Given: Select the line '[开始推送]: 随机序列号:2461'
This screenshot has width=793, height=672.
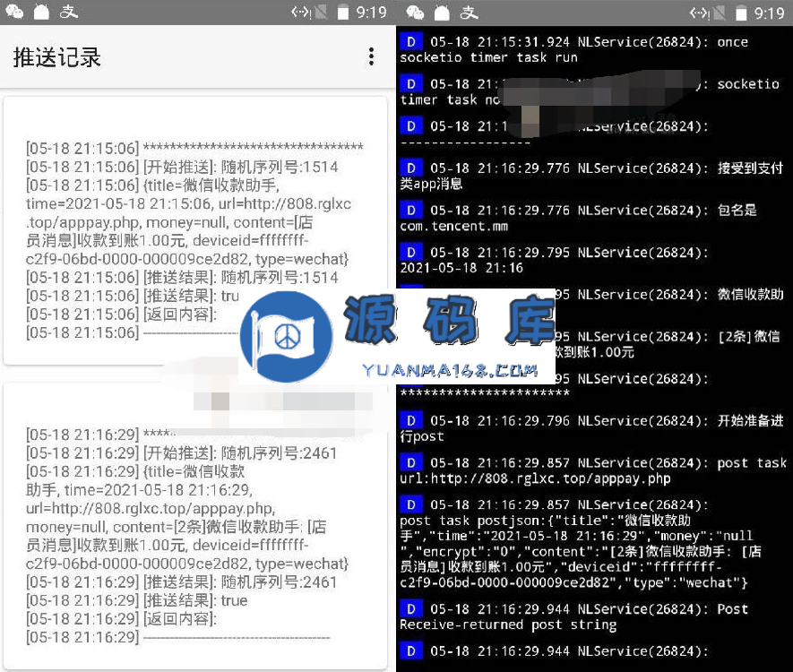Looking at the screenshot, I should pos(182,453).
